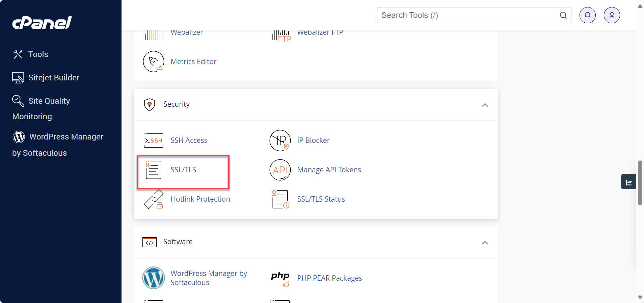Click the SSL/TLS certificate icon
644x303 pixels.
[153, 170]
